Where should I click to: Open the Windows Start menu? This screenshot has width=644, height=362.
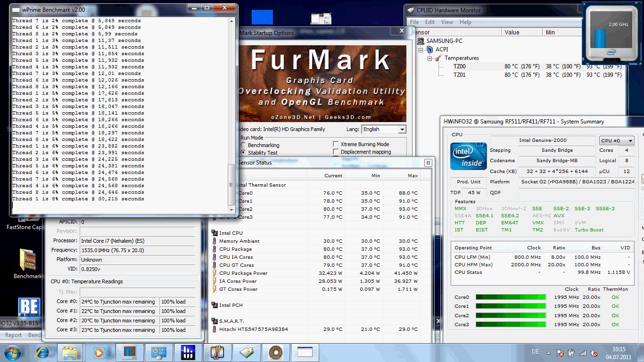13,353
